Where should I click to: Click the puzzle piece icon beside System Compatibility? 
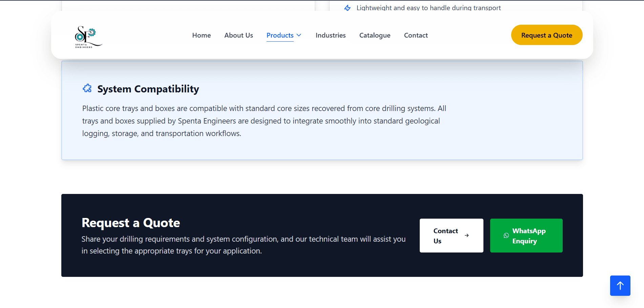(x=87, y=88)
